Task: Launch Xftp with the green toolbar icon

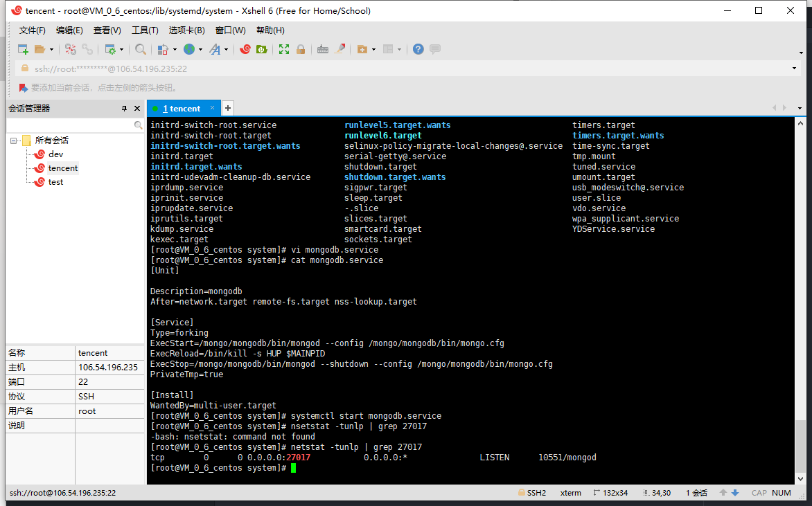Action: (263, 49)
